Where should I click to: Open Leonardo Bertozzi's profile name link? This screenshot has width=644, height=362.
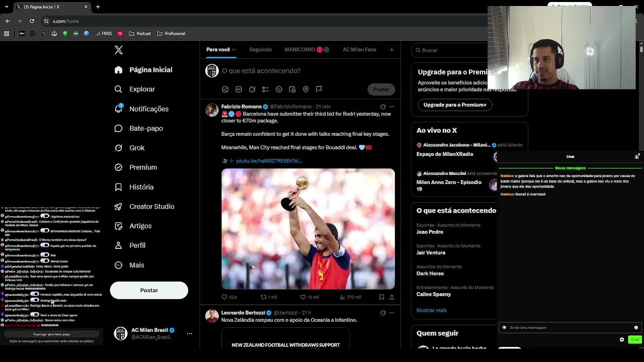(243, 313)
